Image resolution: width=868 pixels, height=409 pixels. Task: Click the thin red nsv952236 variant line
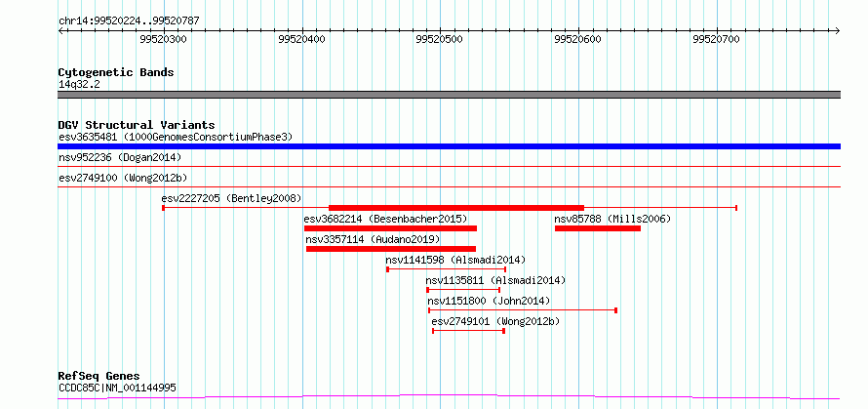[449, 166]
